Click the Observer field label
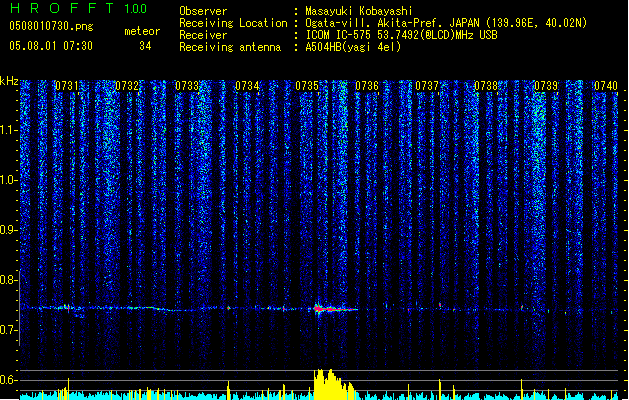This screenshot has width=629, height=400. 203,11
